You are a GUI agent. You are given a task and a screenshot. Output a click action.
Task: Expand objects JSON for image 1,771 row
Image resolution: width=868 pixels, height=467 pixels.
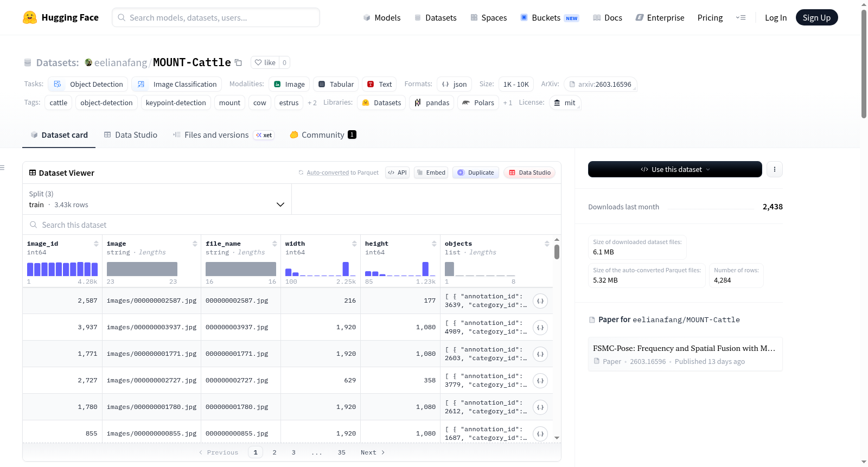540,354
